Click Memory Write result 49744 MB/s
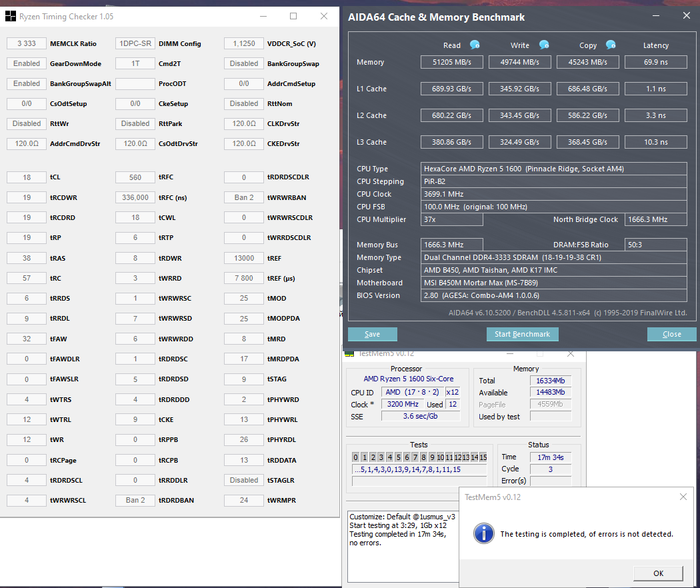 (x=519, y=62)
